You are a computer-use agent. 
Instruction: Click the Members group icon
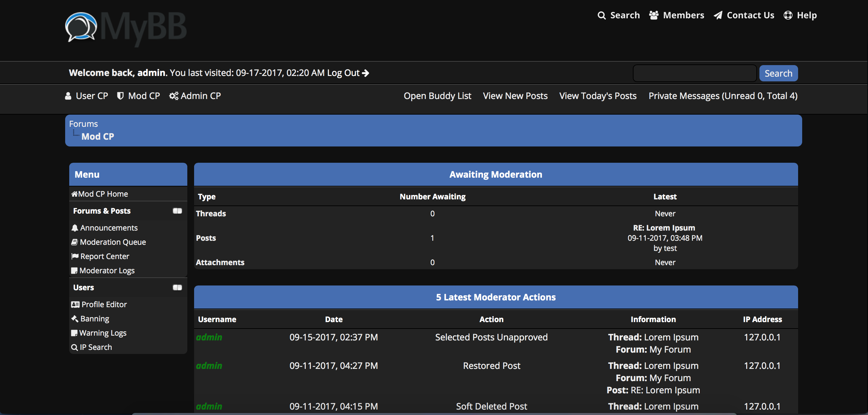pos(654,15)
